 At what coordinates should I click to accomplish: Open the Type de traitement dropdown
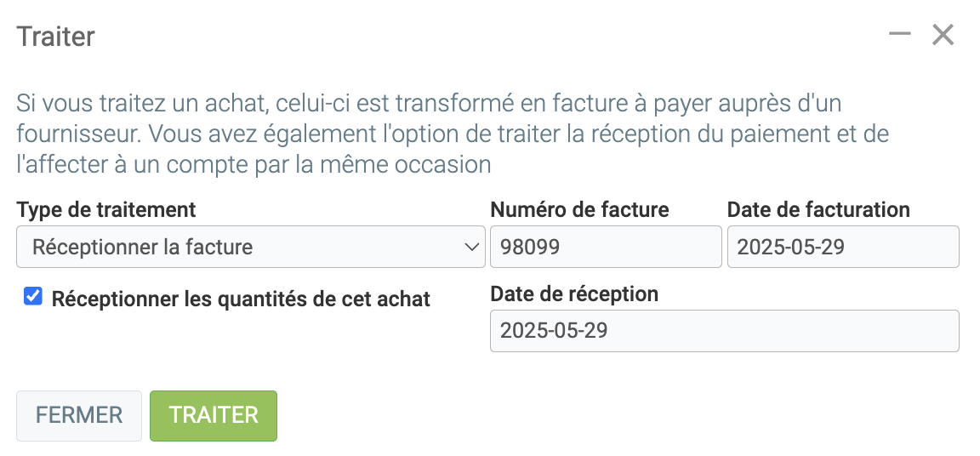[250, 248]
